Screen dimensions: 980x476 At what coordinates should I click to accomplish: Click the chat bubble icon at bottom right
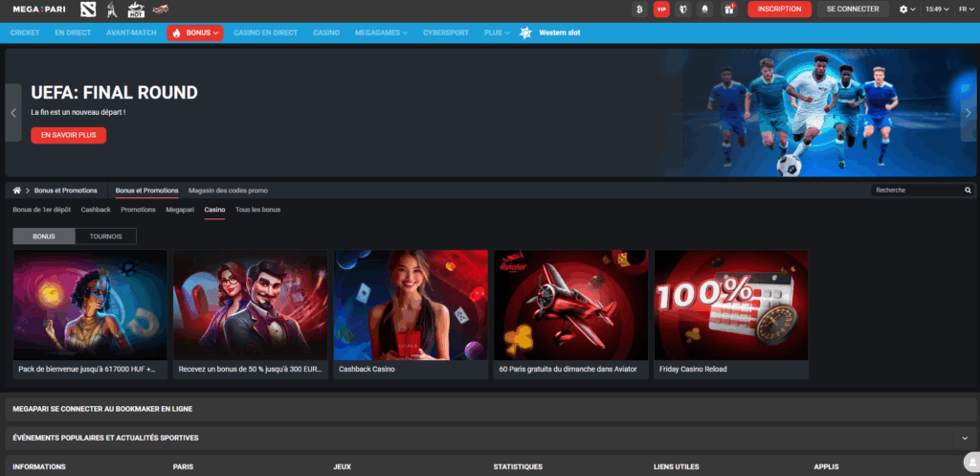[x=971, y=462]
